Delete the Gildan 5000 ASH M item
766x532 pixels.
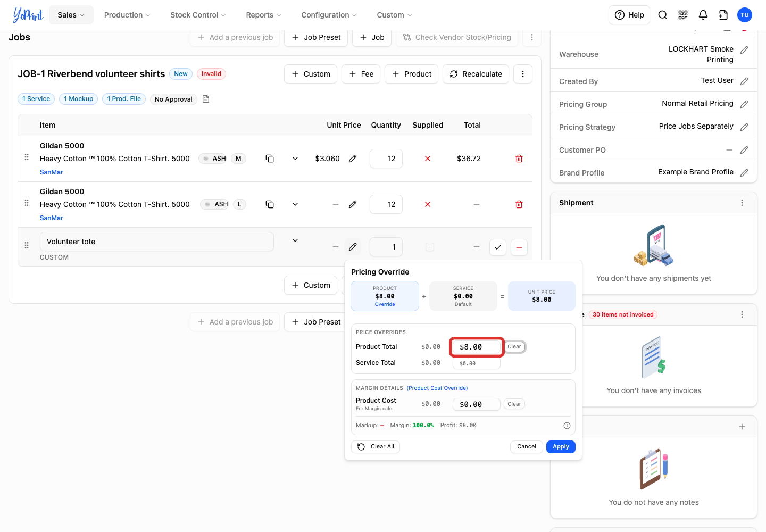(x=519, y=159)
